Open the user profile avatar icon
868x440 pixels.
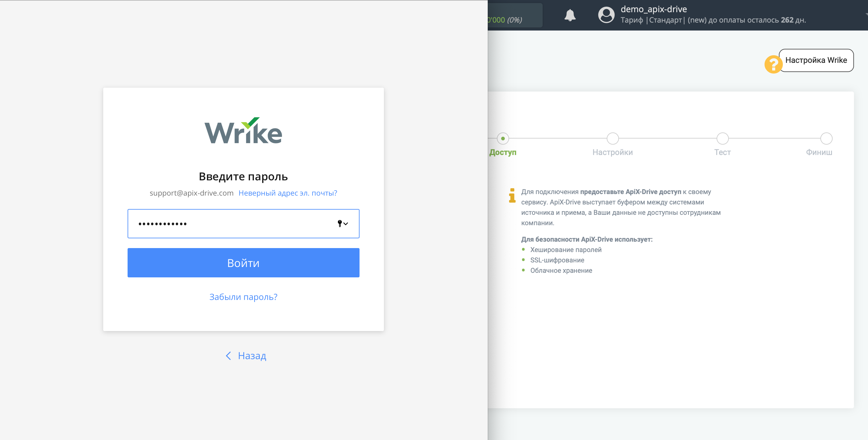coord(606,15)
